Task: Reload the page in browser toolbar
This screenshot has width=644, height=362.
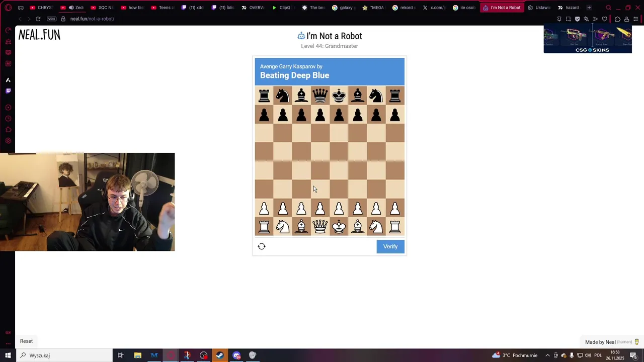Action: [38, 19]
